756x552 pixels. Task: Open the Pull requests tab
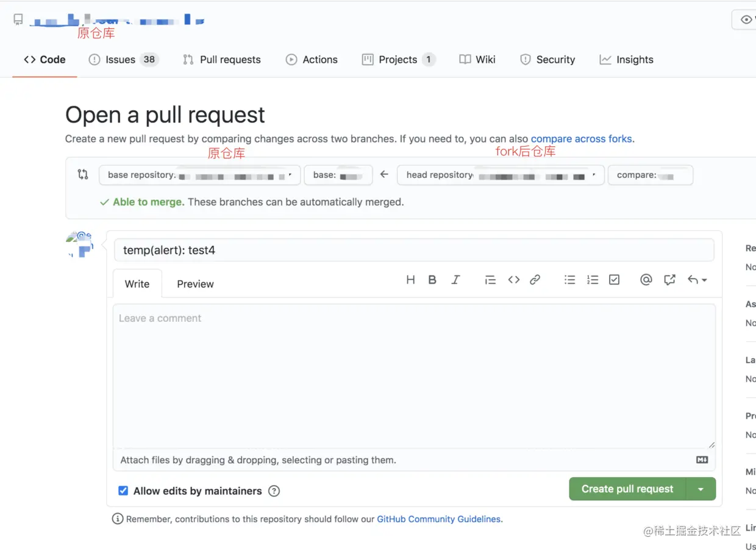pyautogui.click(x=222, y=59)
